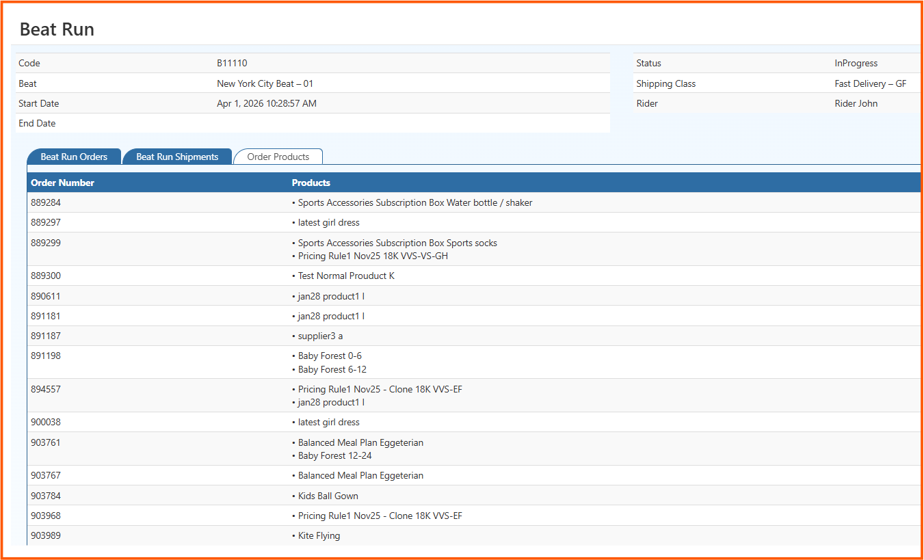Select order number 889284
Image resolution: width=924 pixels, height=560 pixels.
point(46,202)
